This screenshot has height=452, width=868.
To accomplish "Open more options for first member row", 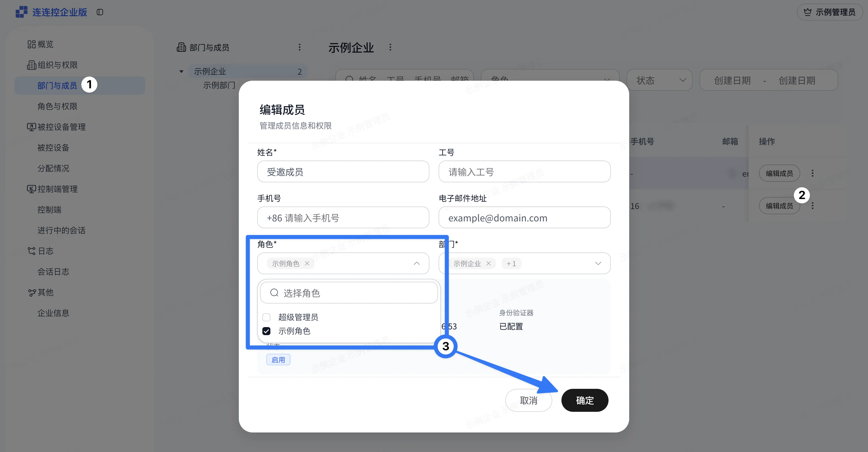I will (812, 173).
